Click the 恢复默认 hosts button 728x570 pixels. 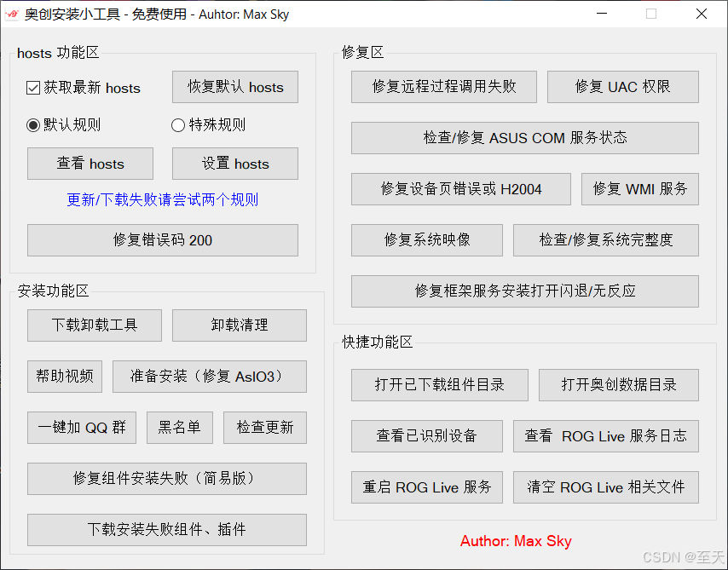coord(235,87)
